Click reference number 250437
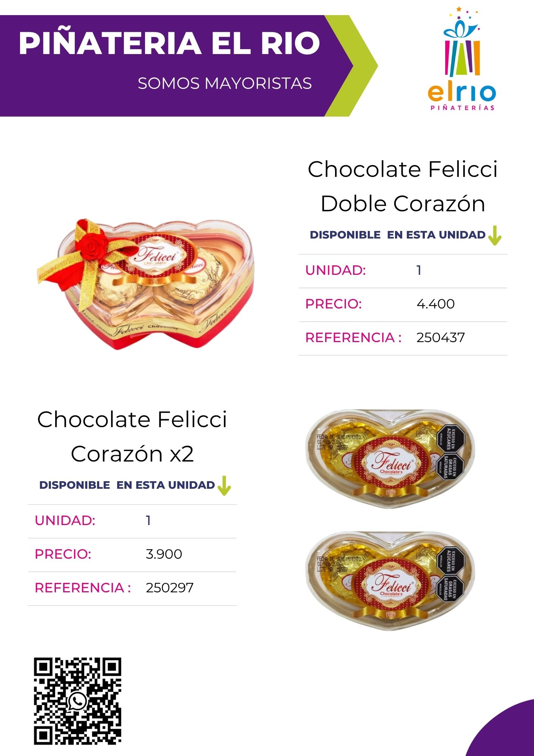This screenshot has width=534, height=756. [x=440, y=338]
